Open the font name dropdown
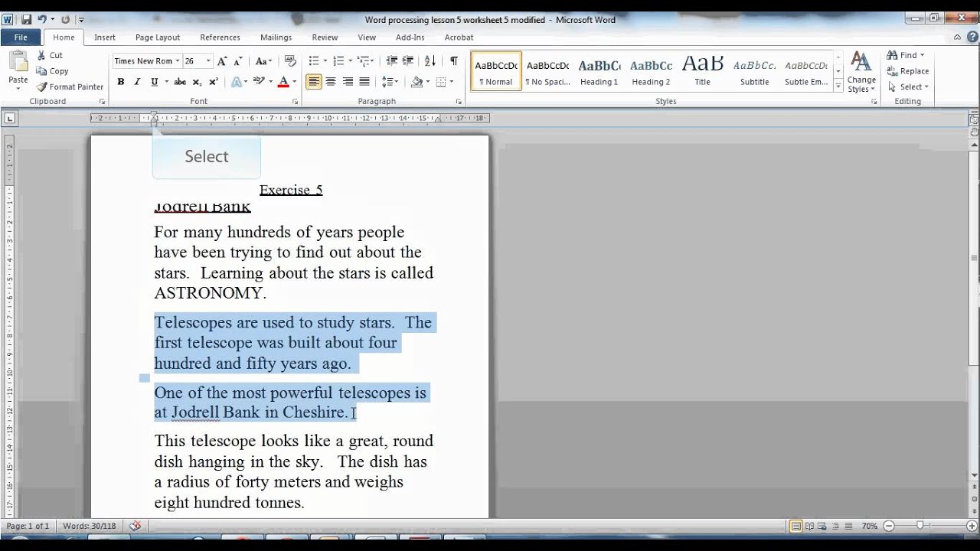Viewport: 980px width, 551px height. pyautogui.click(x=178, y=61)
